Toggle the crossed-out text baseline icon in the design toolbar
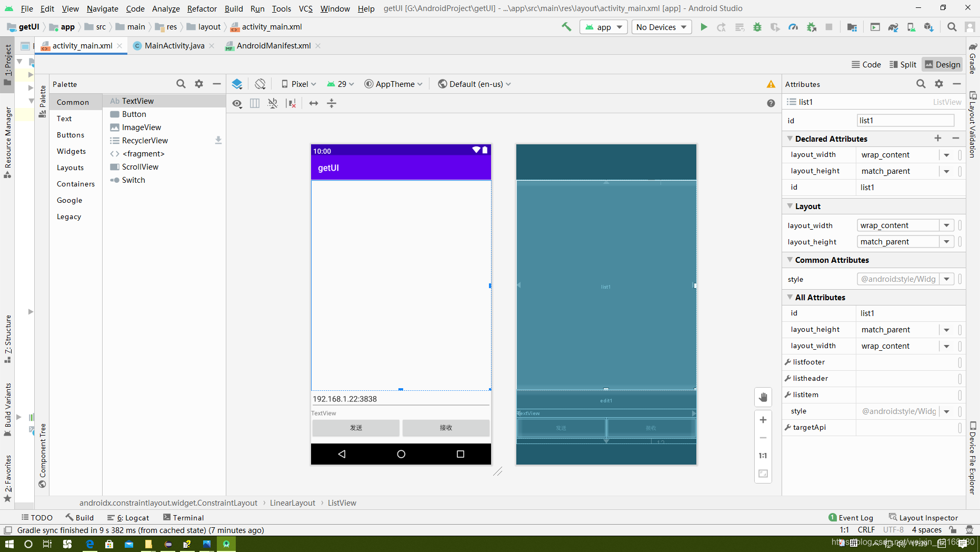The width and height of the screenshot is (980, 552). pos(273,103)
